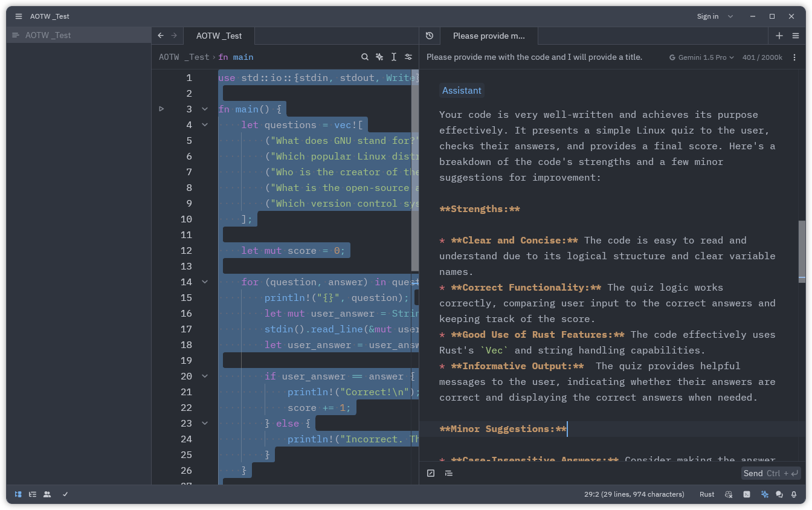Click the Send button in the assistant panel
812x510 pixels.
tap(752, 473)
